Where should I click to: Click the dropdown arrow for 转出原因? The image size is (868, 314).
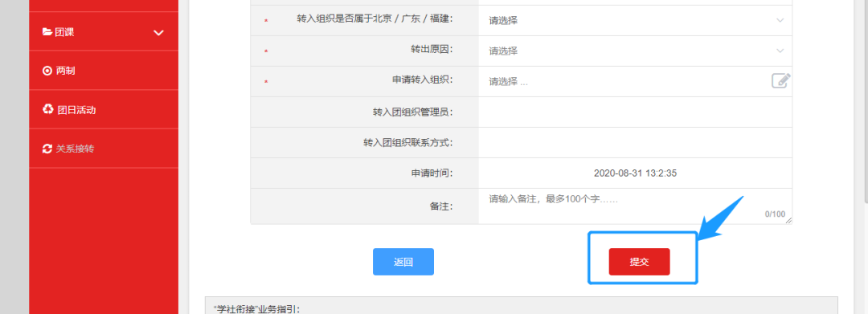tap(780, 51)
